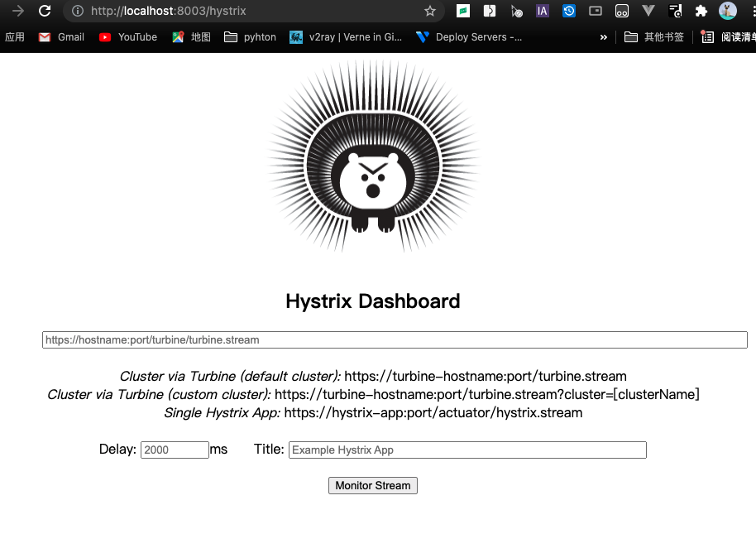This screenshot has height=534, width=756.
Task: Open the cursor-block extension icon
Action: [516, 11]
